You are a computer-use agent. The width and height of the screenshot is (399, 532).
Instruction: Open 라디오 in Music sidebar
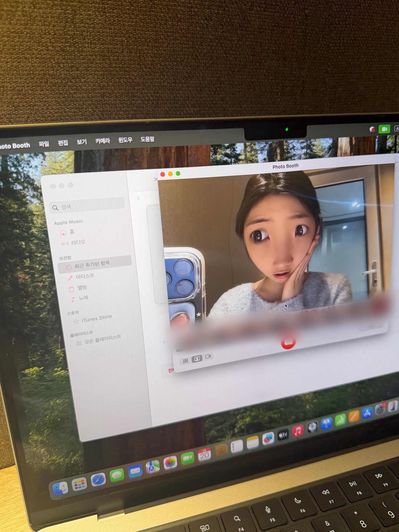coord(73,243)
